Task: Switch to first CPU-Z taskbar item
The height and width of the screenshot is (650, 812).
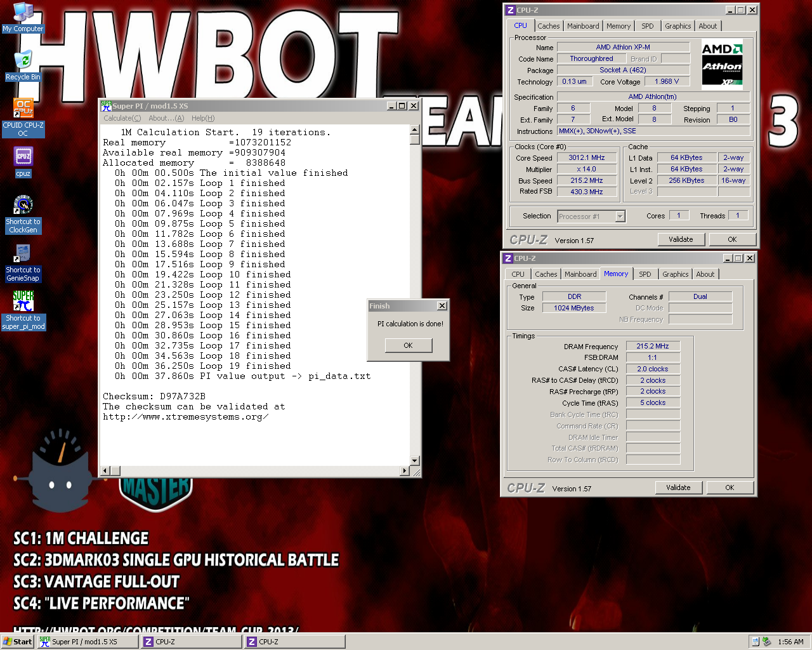Action: tap(192, 642)
